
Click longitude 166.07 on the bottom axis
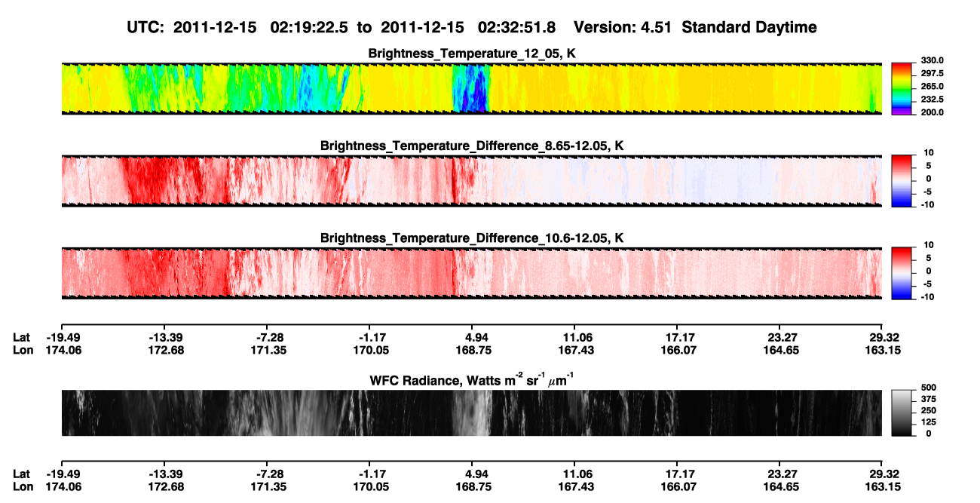tap(677, 487)
